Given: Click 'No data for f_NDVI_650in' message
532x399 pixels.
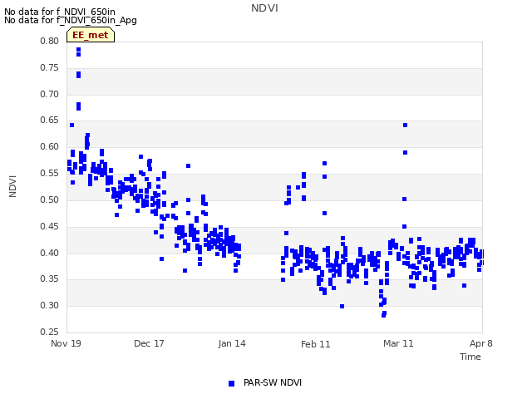Looking at the screenshot, I should [60, 12].
